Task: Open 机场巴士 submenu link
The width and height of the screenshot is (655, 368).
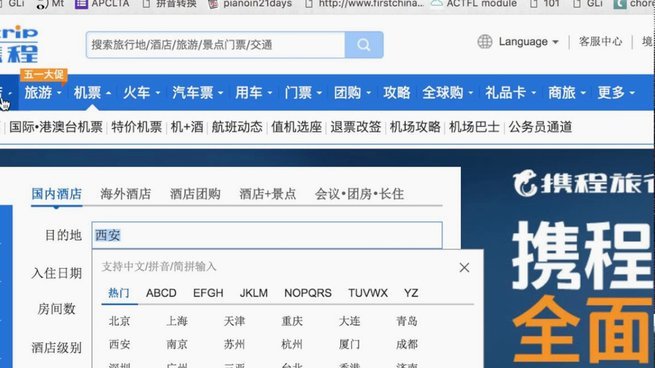Action: point(474,127)
